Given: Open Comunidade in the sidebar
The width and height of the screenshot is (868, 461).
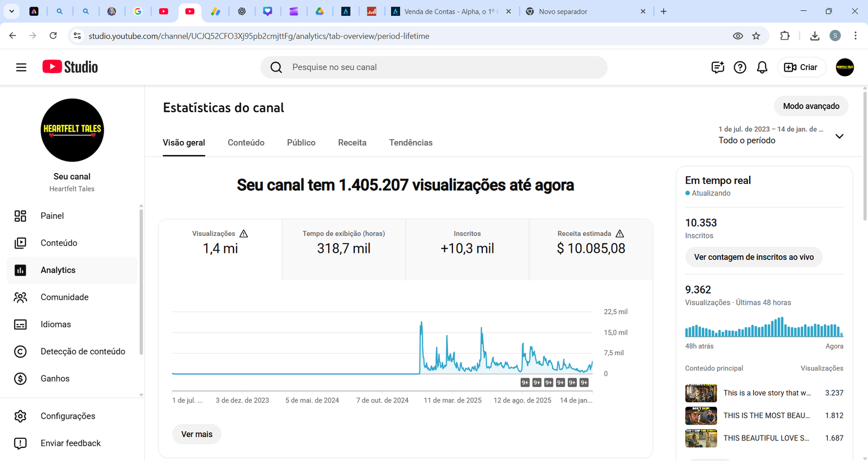Looking at the screenshot, I should [x=72, y=297].
